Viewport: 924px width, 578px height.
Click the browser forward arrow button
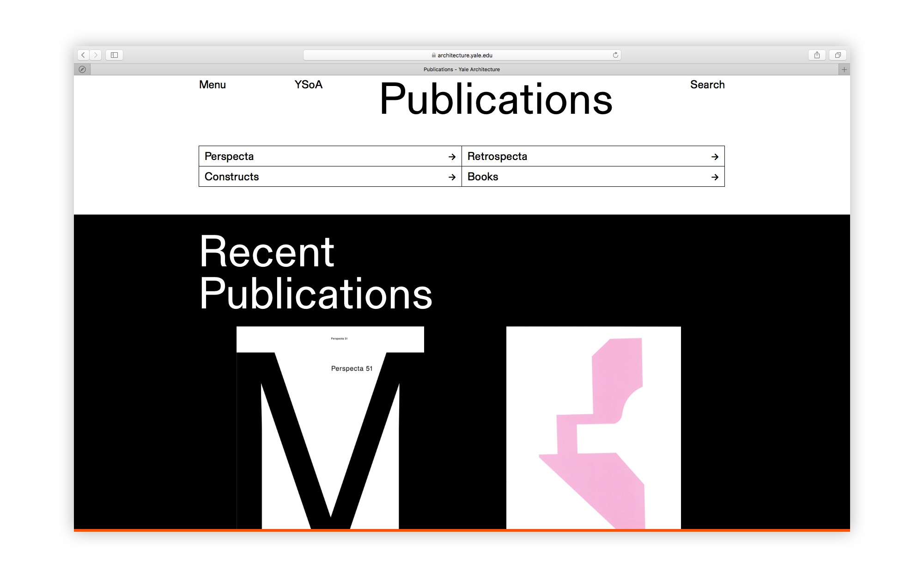pos(96,55)
